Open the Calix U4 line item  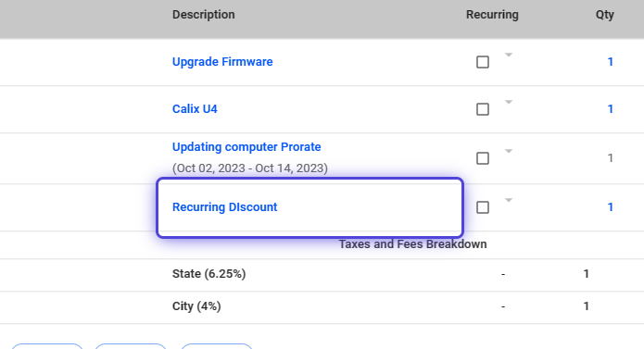point(195,108)
